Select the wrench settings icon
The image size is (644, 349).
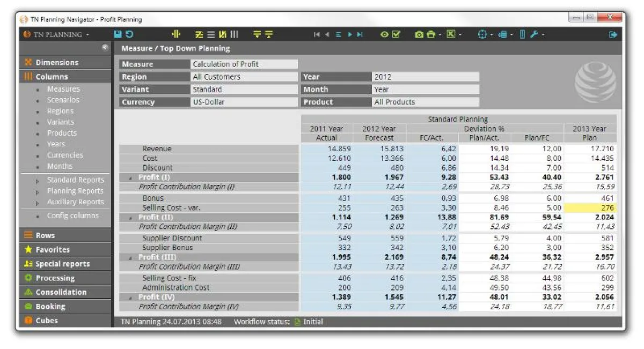(535, 34)
